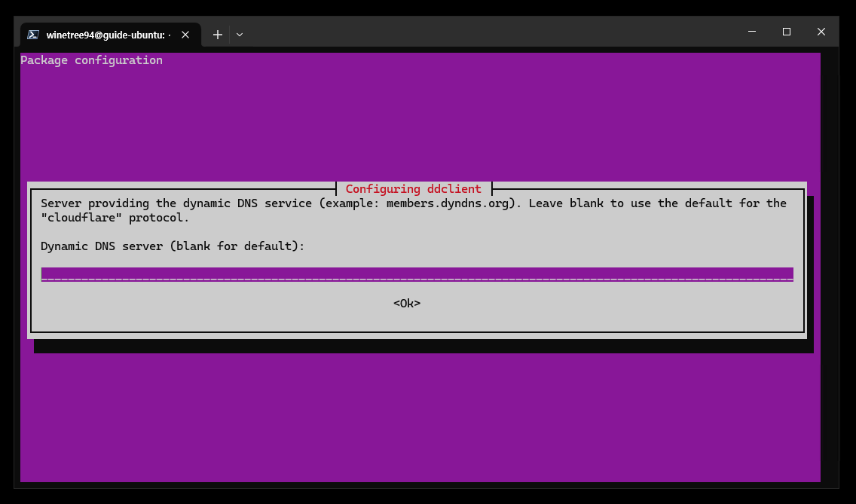Viewport: 856px width, 504px height.
Task: Click the Ok button in ddclient dialog
Action: click(x=407, y=303)
